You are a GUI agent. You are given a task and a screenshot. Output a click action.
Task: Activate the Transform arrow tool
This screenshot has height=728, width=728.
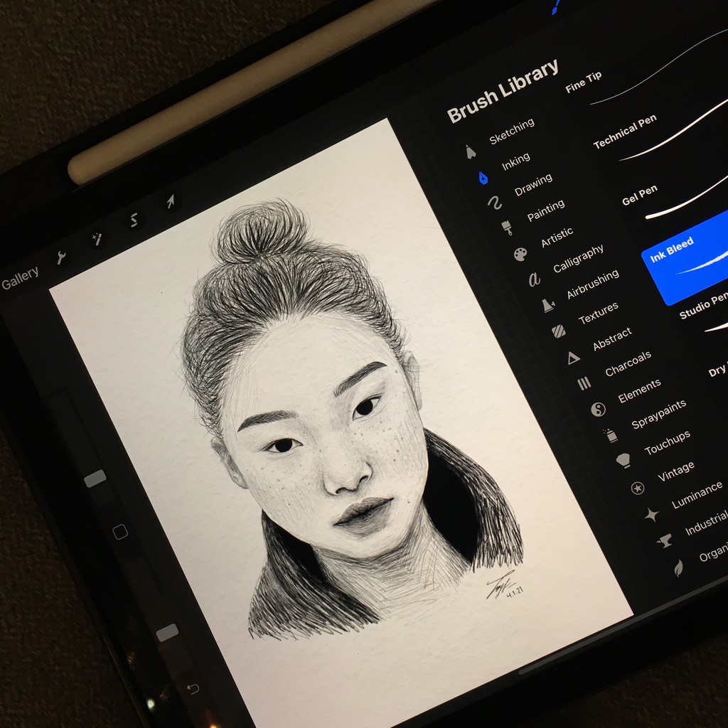coord(171,201)
